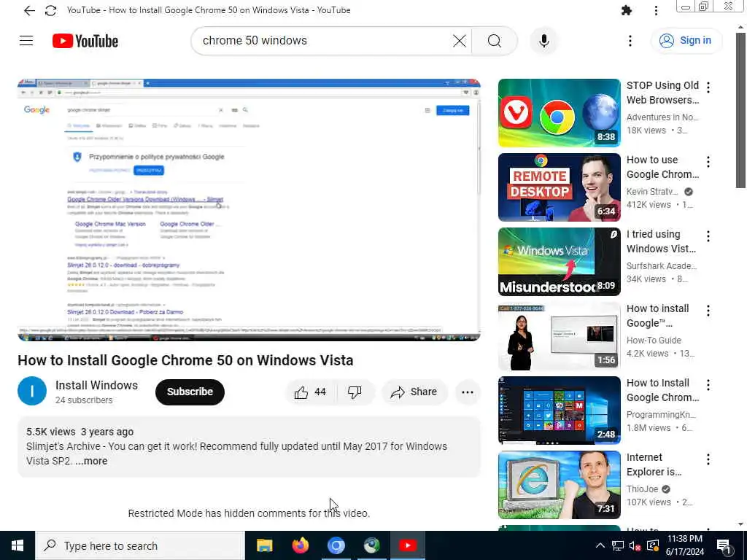
Task: Open more actions ellipsis beside Share
Action: (x=468, y=392)
